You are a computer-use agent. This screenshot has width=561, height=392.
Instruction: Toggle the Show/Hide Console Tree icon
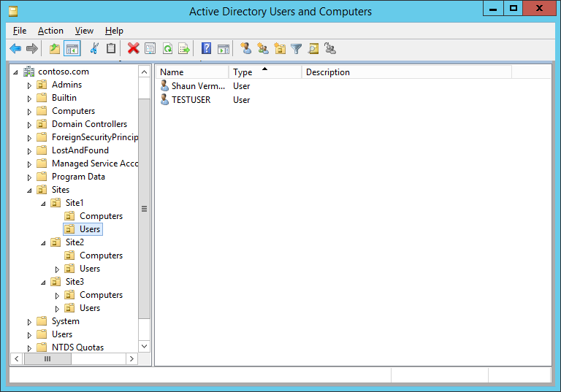pos(72,48)
